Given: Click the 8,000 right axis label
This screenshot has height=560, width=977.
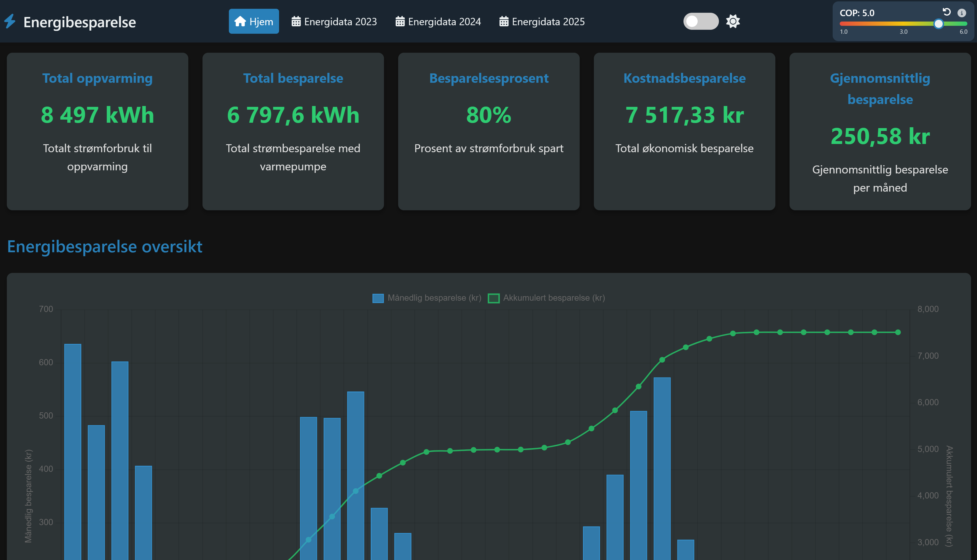Looking at the screenshot, I should point(928,309).
